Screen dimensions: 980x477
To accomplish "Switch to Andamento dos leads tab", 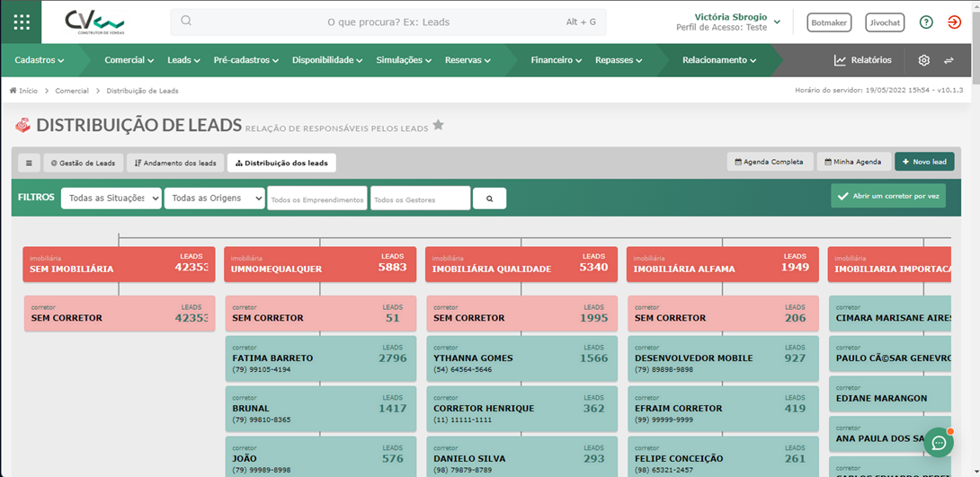I will click(x=175, y=163).
